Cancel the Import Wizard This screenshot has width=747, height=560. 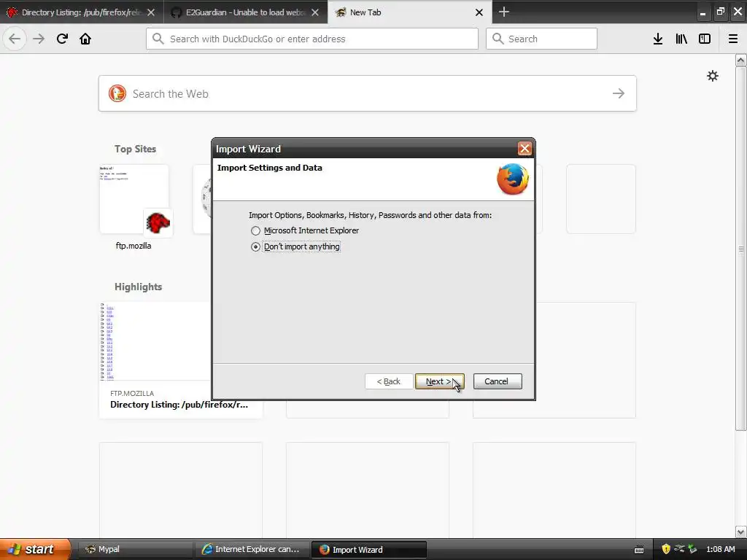pyautogui.click(x=498, y=381)
